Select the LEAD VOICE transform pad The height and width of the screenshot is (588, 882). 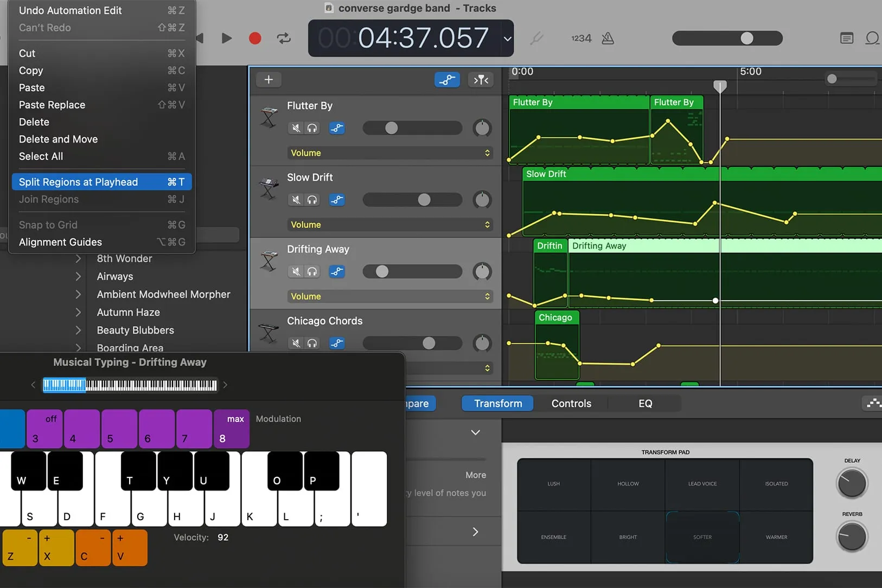click(702, 484)
